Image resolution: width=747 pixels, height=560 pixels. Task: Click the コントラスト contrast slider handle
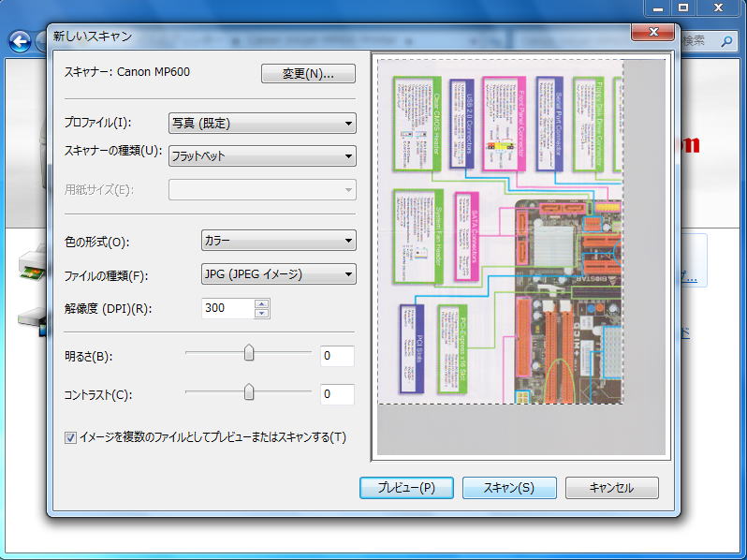pos(249,391)
